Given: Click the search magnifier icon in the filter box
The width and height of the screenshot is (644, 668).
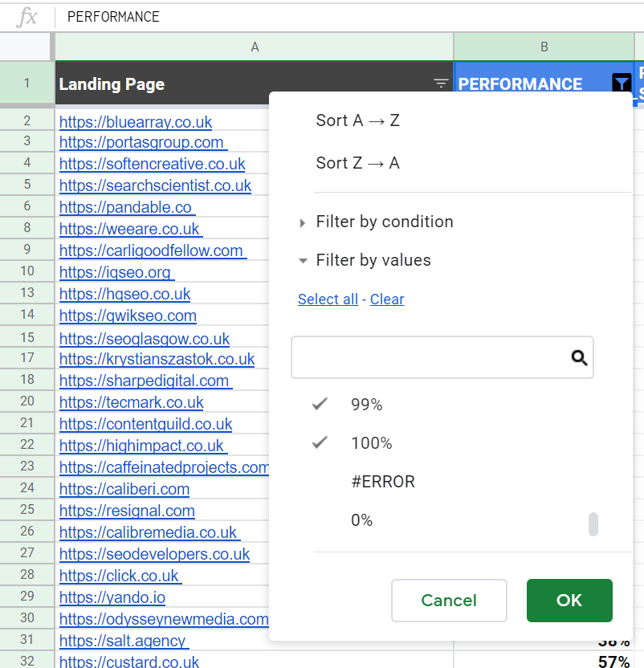Looking at the screenshot, I should (x=579, y=357).
